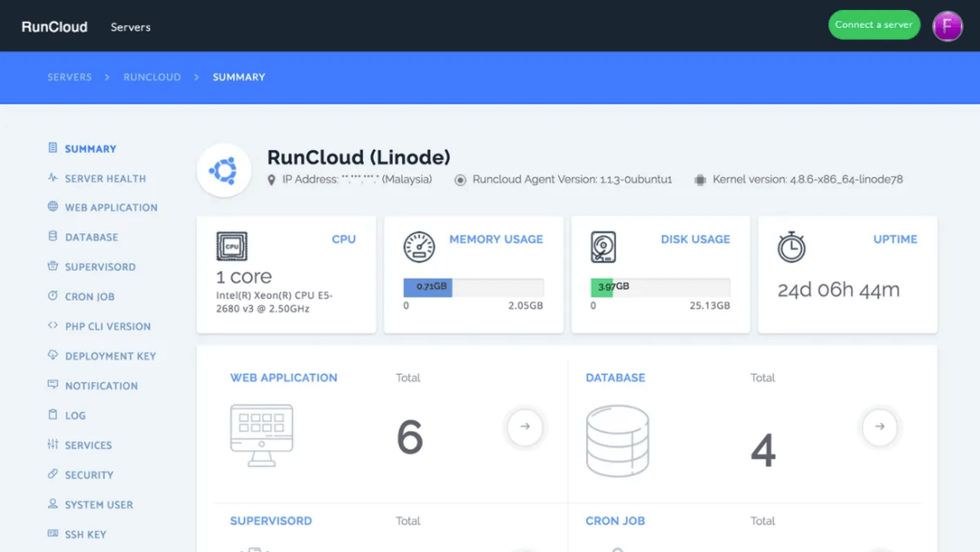Open the Deployment Key page

(x=111, y=356)
